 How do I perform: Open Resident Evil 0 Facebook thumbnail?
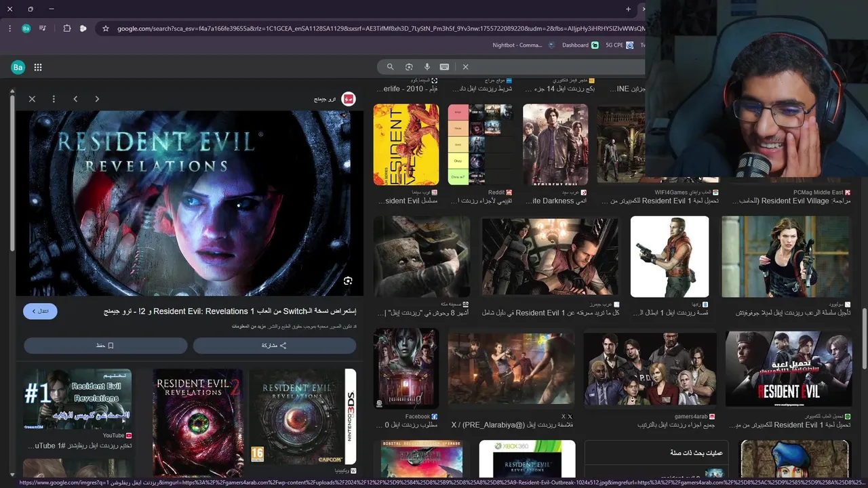pos(406,369)
